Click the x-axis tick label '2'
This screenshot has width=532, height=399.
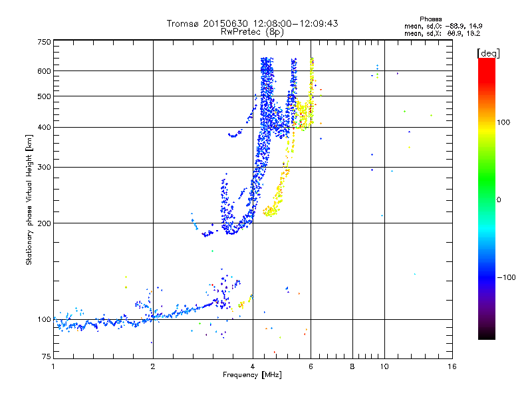tap(153, 366)
